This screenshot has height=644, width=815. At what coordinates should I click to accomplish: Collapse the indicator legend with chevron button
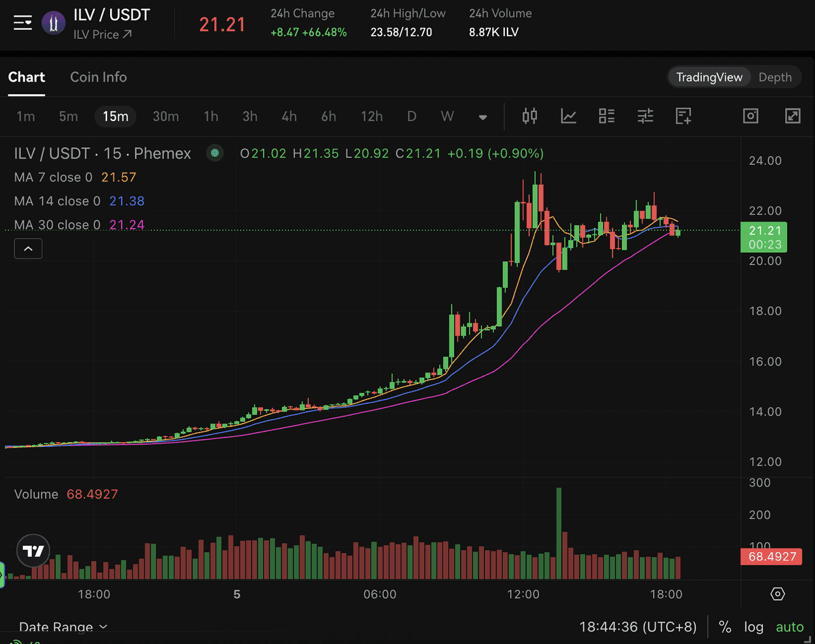28,248
